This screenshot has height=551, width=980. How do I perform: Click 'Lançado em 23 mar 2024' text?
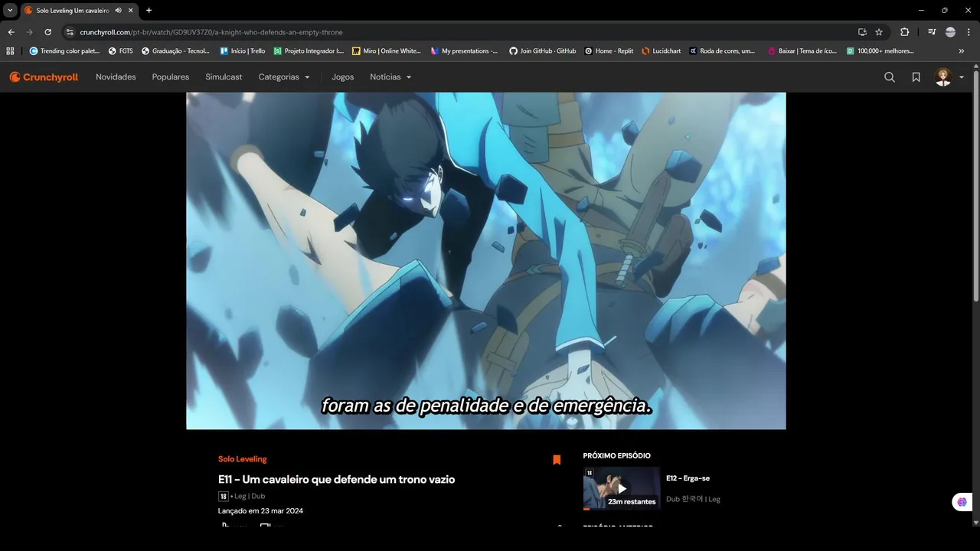coord(260,510)
